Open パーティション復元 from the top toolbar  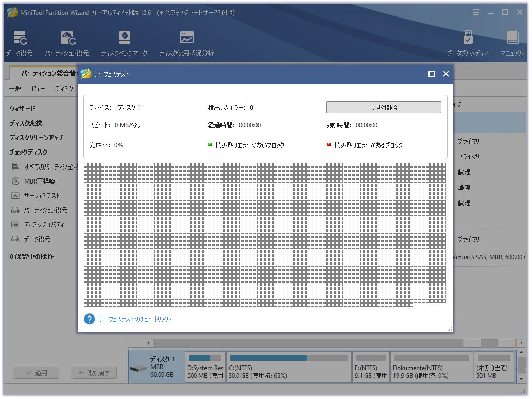[x=67, y=43]
